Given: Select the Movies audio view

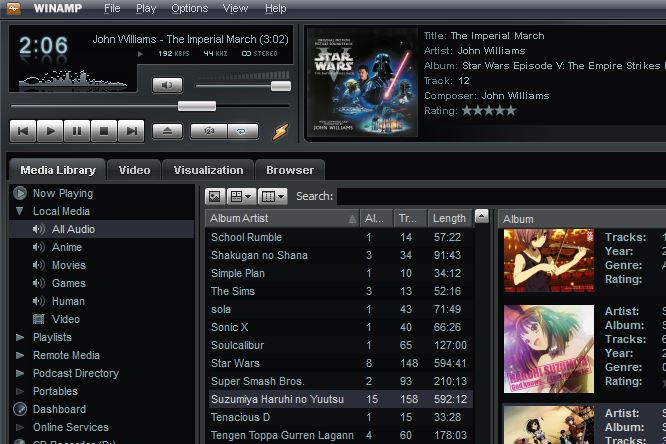Looking at the screenshot, I should tap(68, 265).
